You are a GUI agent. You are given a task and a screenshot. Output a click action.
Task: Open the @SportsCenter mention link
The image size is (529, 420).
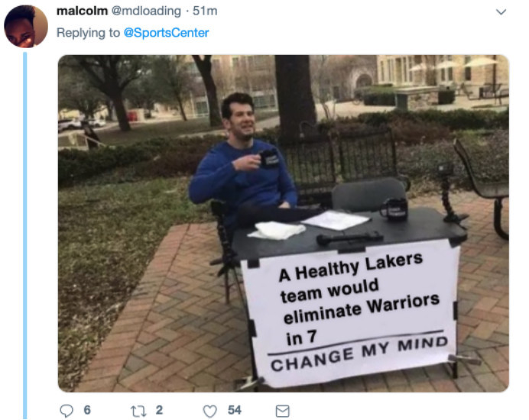167,33
